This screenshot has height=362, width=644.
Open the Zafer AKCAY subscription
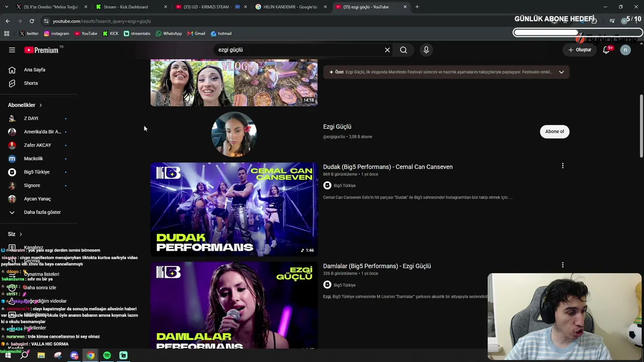pyautogui.click(x=37, y=145)
